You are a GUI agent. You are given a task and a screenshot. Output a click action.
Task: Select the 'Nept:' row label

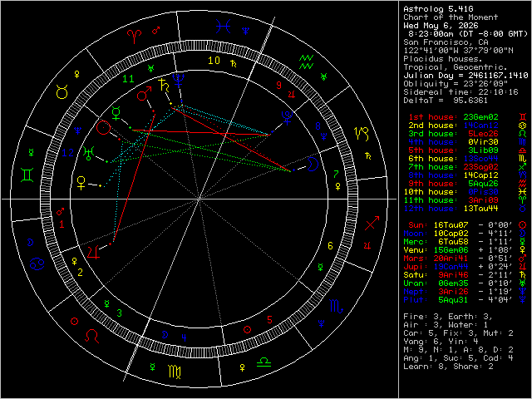(416, 292)
